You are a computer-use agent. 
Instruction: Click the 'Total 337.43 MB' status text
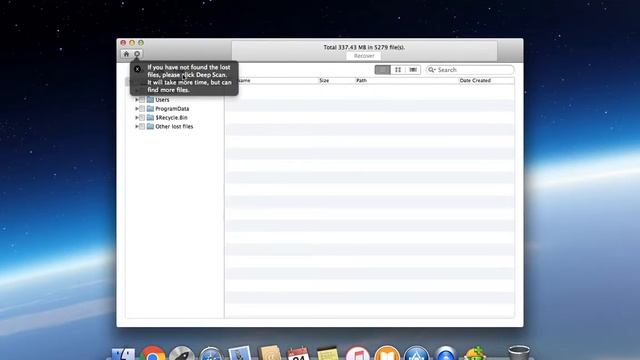(x=364, y=47)
